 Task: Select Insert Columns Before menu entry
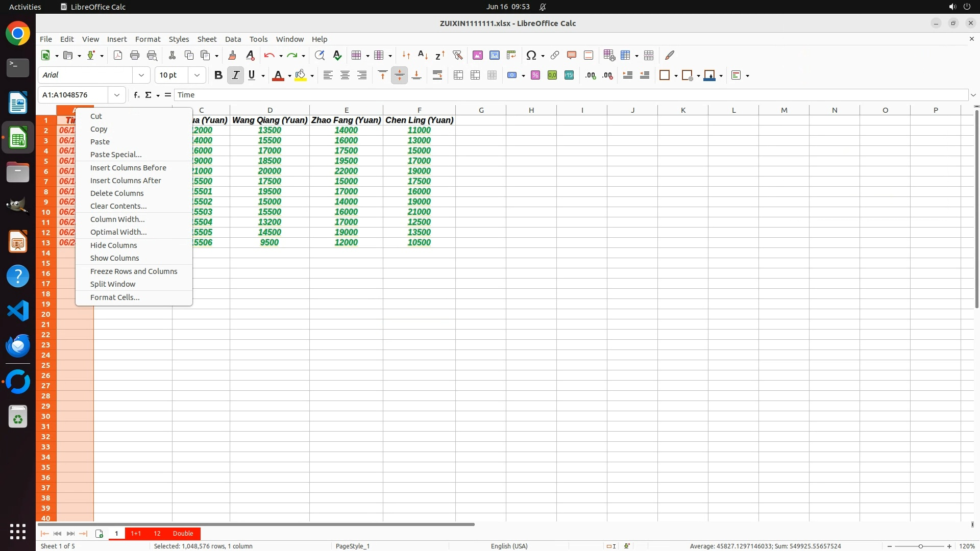[x=128, y=168]
